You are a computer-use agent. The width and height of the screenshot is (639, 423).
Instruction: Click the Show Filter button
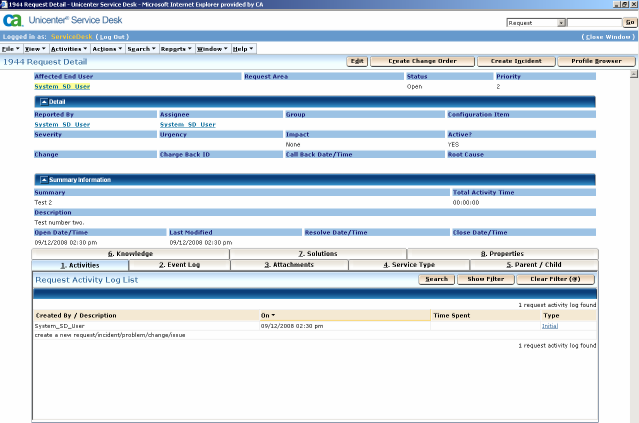click(484, 279)
